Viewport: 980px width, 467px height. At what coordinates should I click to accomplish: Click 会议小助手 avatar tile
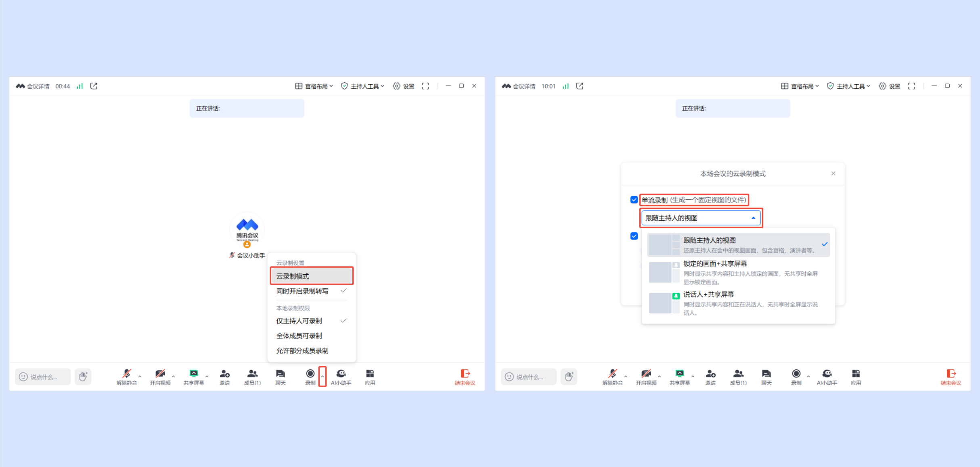pyautogui.click(x=247, y=229)
